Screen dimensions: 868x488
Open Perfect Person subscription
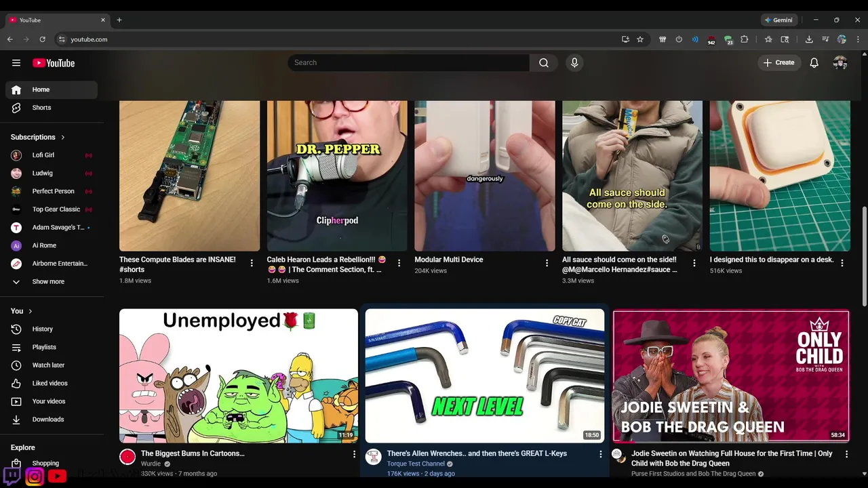(x=52, y=191)
